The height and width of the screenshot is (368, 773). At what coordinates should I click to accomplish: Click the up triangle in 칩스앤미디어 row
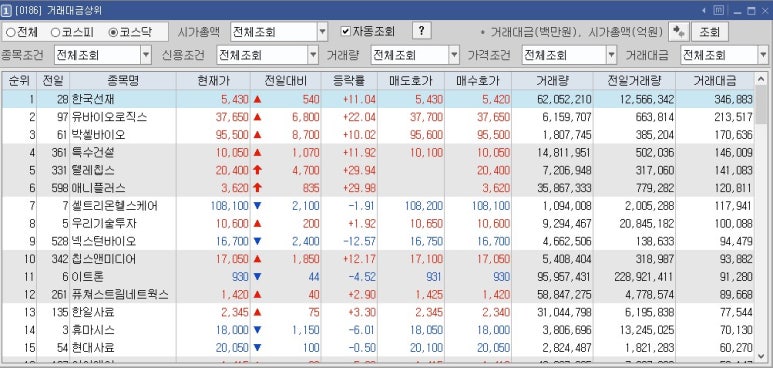coord(257,259)
